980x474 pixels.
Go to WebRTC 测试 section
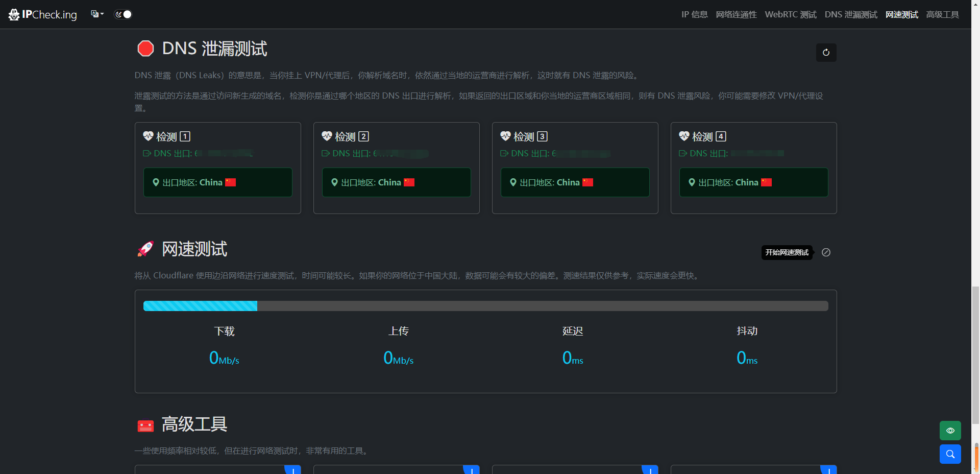coord(790,14)
